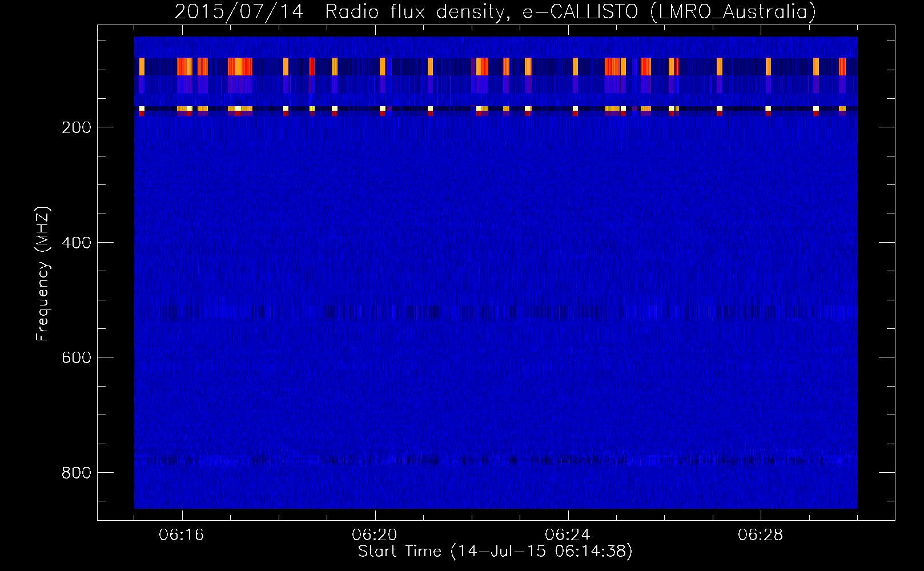Screen dimensions: 924x571
Task: Click the 06:20 time tick label
Action: tap(375, 535)
